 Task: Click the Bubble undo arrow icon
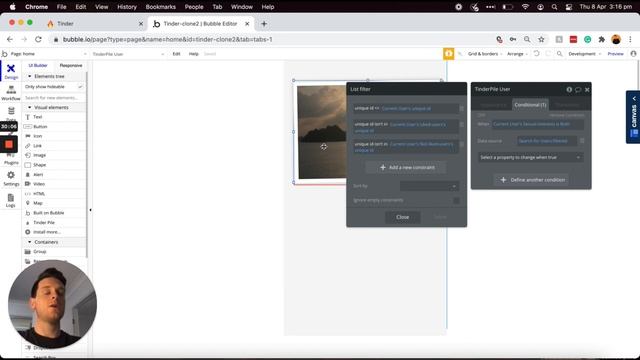(x=536, y=54)
